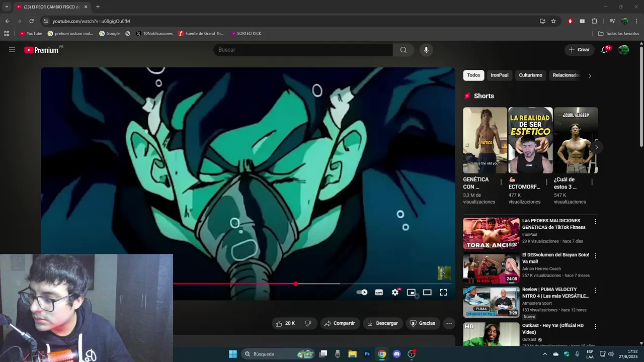The height and width of the screenshot is (362, 644).
Task: Open the new tab plus button
Action: pyautogui.click(x=98, y=7)
